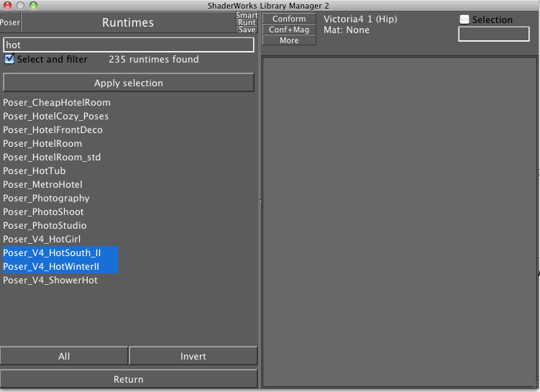Open the More button

[x=289, y=40]
